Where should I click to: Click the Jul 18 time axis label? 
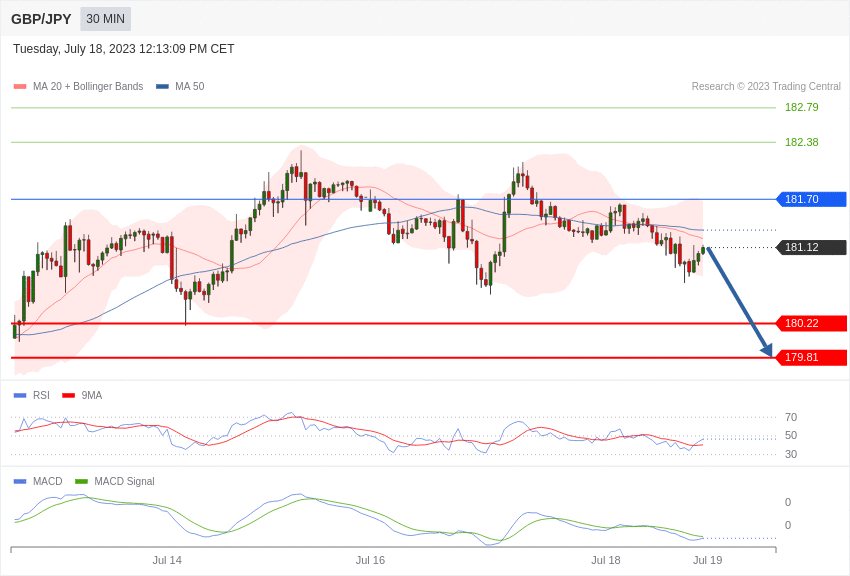pyautogui.click(x=606, y=560)
